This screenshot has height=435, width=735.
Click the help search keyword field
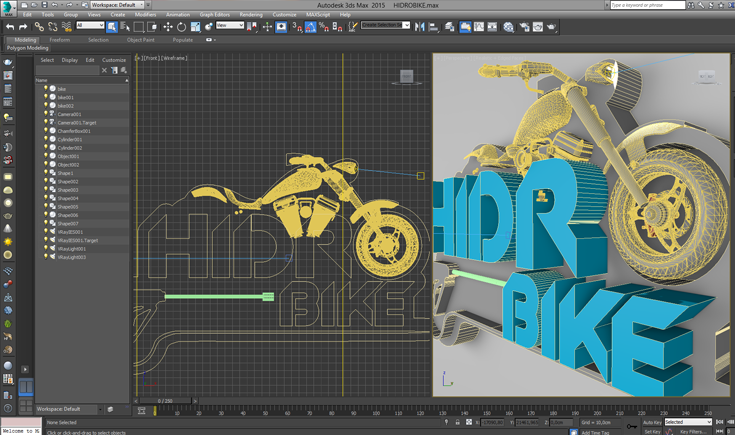click(x=647, y=5)
